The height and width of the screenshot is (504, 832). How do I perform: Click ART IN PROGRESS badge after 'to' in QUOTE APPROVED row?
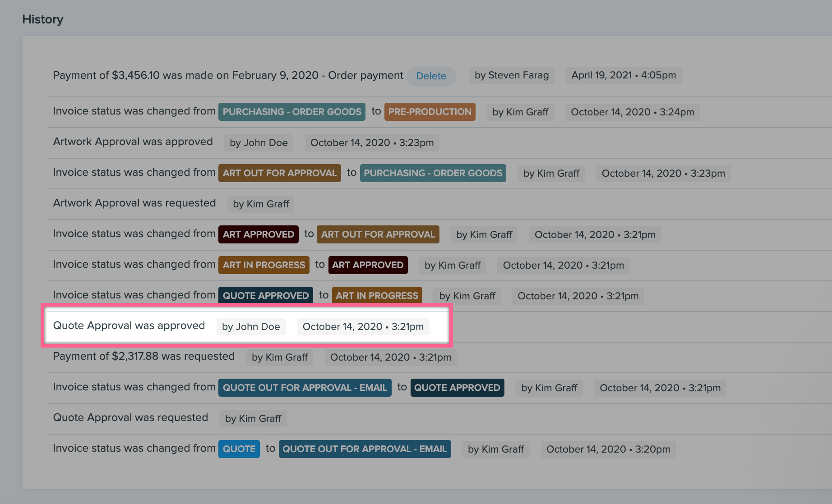377,296
